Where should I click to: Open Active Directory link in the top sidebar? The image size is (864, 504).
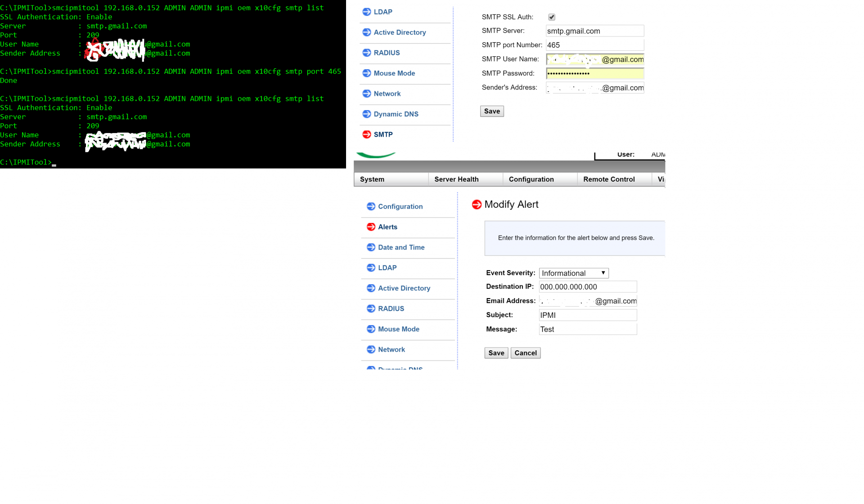click(400, 32)
